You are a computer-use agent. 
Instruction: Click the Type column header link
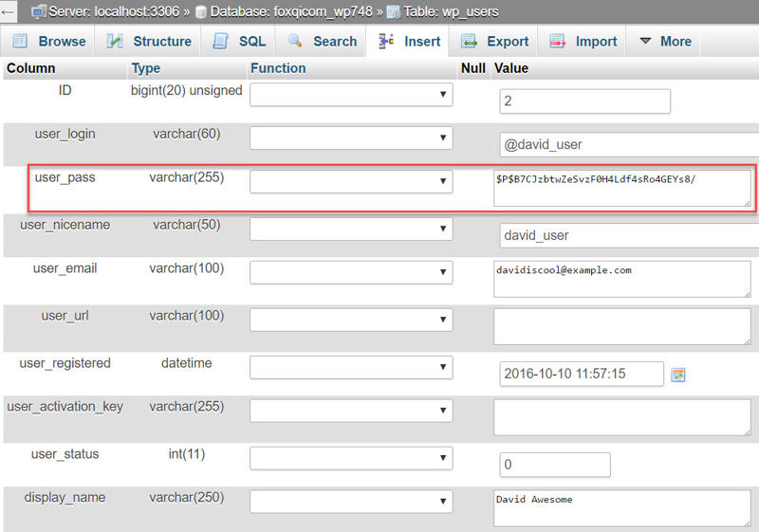(x=146, y=68)
